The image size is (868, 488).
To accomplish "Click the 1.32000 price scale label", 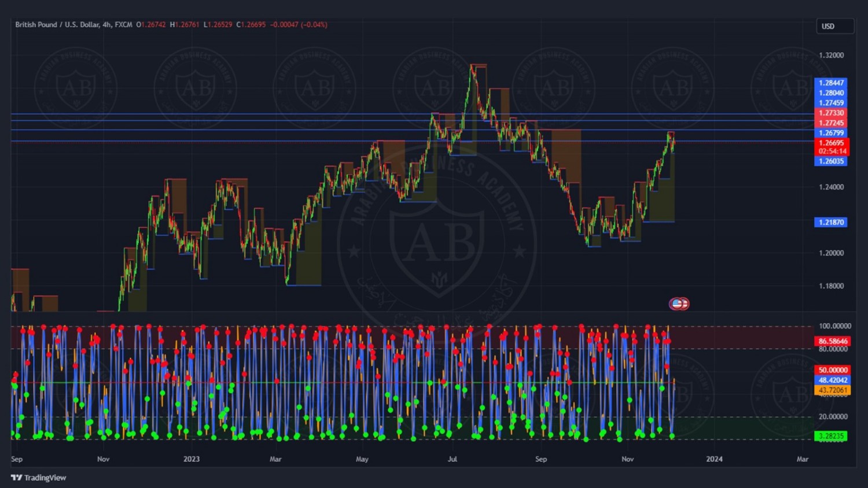I will point(831,56).
